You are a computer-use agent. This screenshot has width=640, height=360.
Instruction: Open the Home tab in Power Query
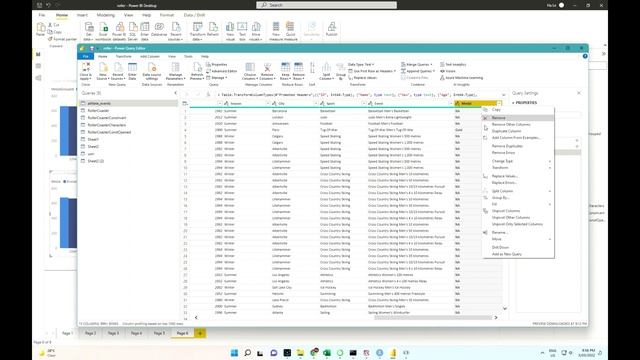[102, 56]
